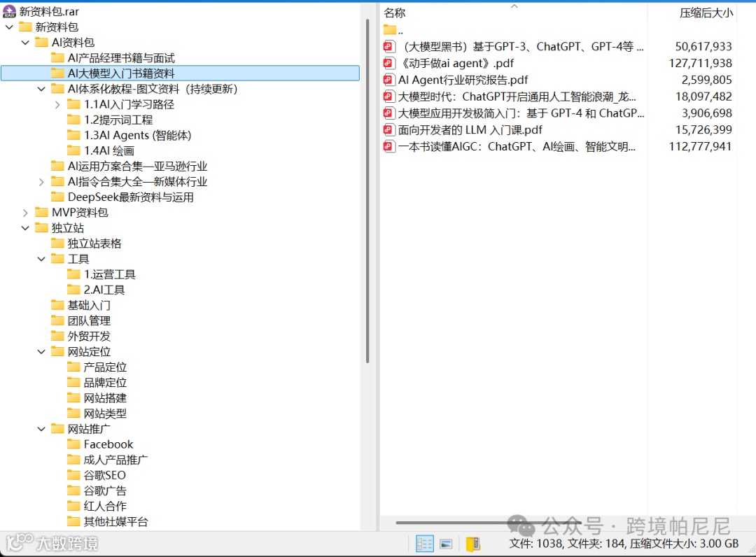Collapse the 独立站 folder
756x557 pixels.
coord(25,228)
